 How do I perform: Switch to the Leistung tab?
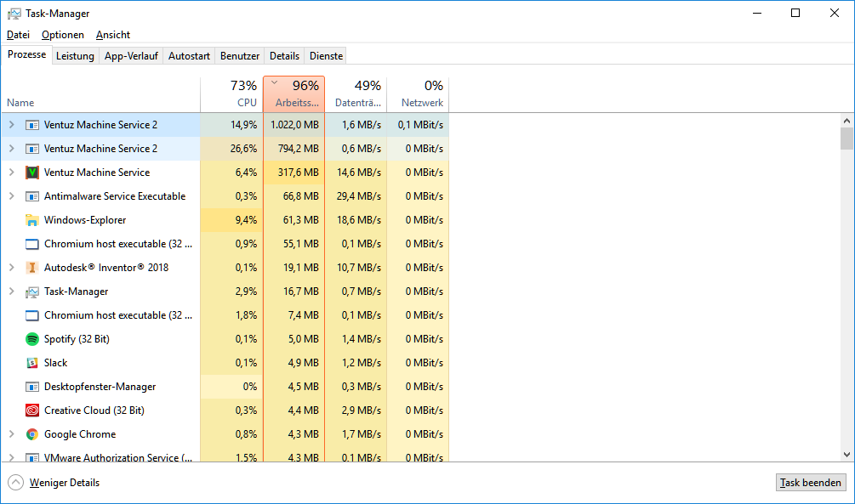[75, 56]
